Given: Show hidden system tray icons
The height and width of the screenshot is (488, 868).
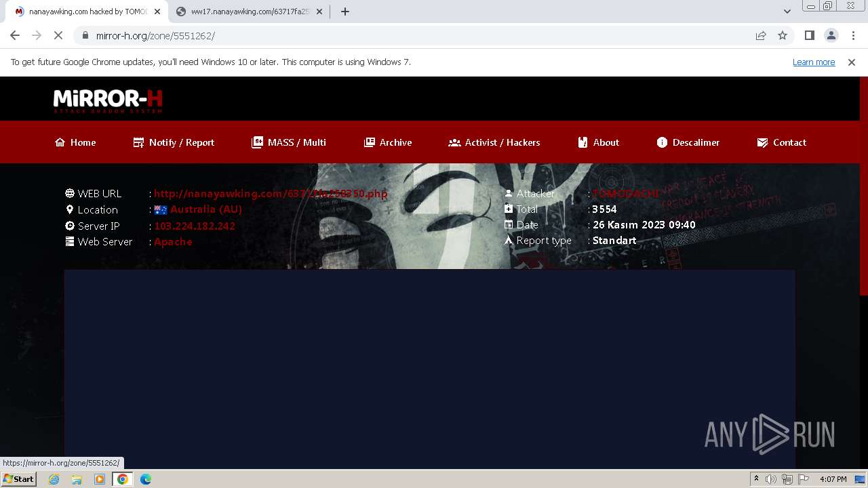Looking at the screenshot, I should click(x=756, y=479).
